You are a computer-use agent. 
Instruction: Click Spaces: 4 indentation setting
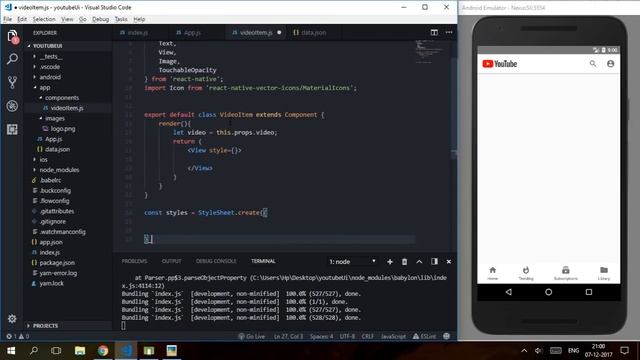tap(322, 336)
